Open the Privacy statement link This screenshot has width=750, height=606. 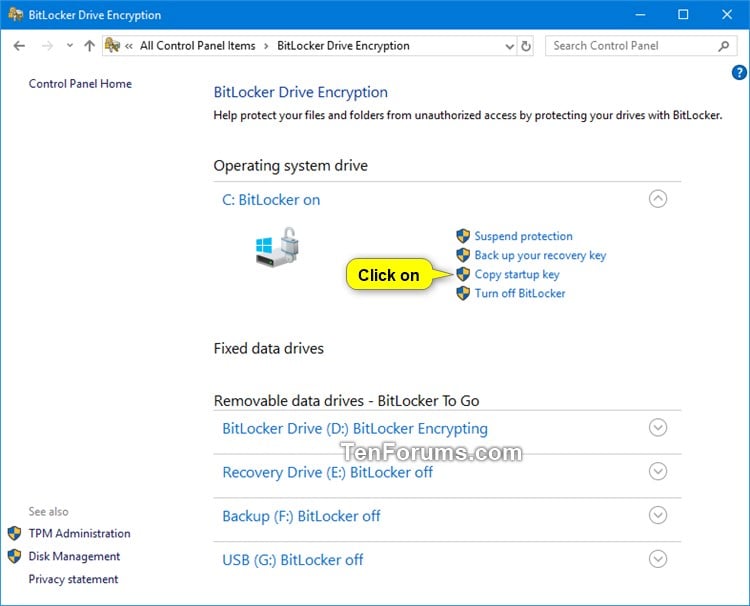point(73,579)
